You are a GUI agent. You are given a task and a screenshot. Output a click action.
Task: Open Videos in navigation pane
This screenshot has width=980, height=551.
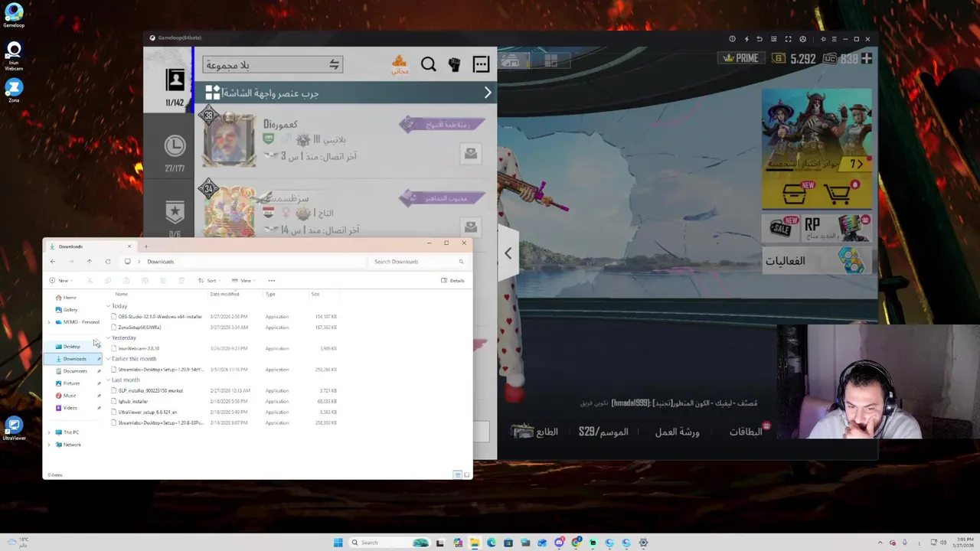coord(67,408)
